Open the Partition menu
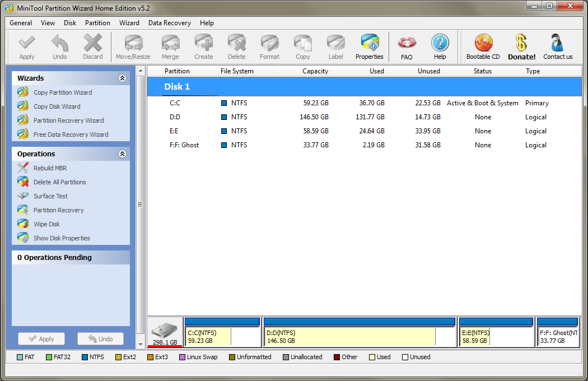This screenshot has height=381, width=588. 97,23
